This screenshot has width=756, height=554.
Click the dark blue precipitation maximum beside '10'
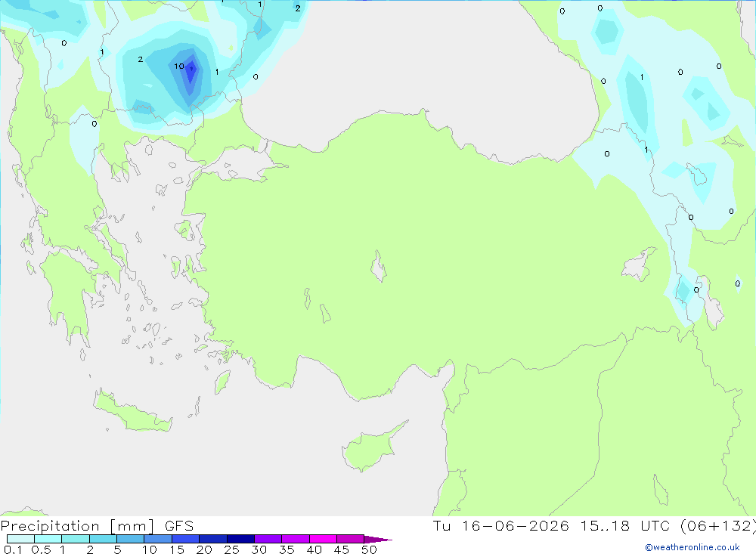pos(191,71)
